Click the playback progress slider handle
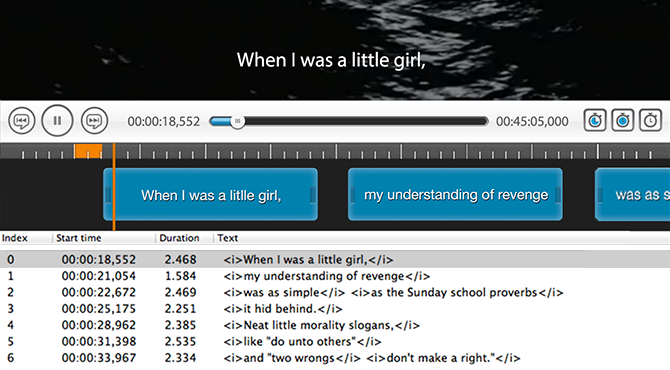The width and height of the screenshot is (670, 370). pos(237,122)
